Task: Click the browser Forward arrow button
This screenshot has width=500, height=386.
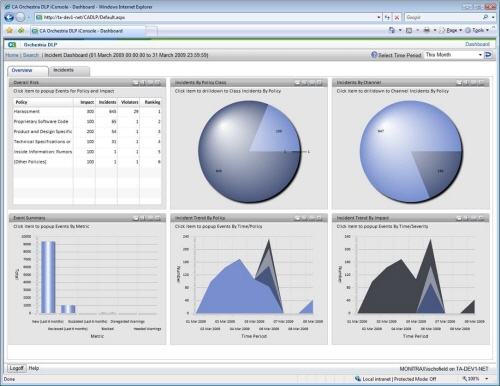Action: tap(20, 17)
